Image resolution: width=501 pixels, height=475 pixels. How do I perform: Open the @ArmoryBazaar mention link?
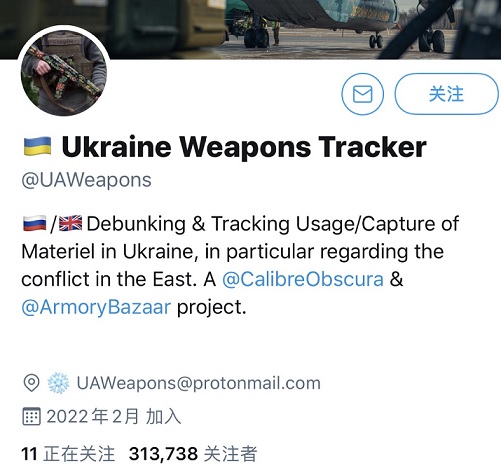96,307
